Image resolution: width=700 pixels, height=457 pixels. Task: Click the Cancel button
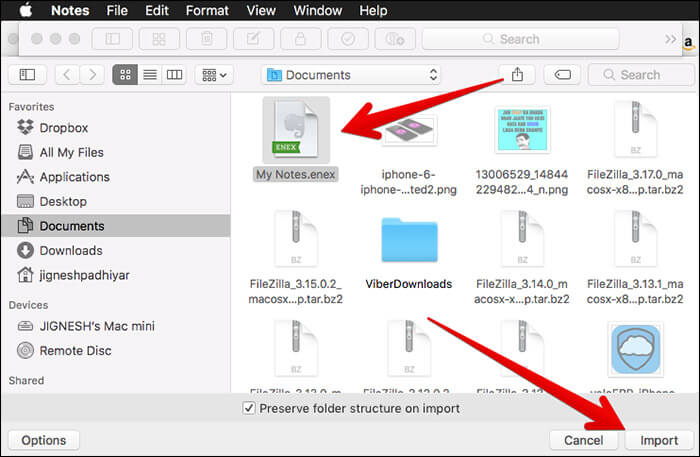[583, 440]
